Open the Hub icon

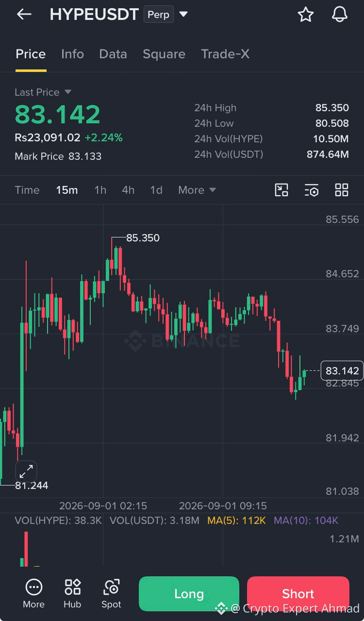pyautogui.click(x=72, y=593)
